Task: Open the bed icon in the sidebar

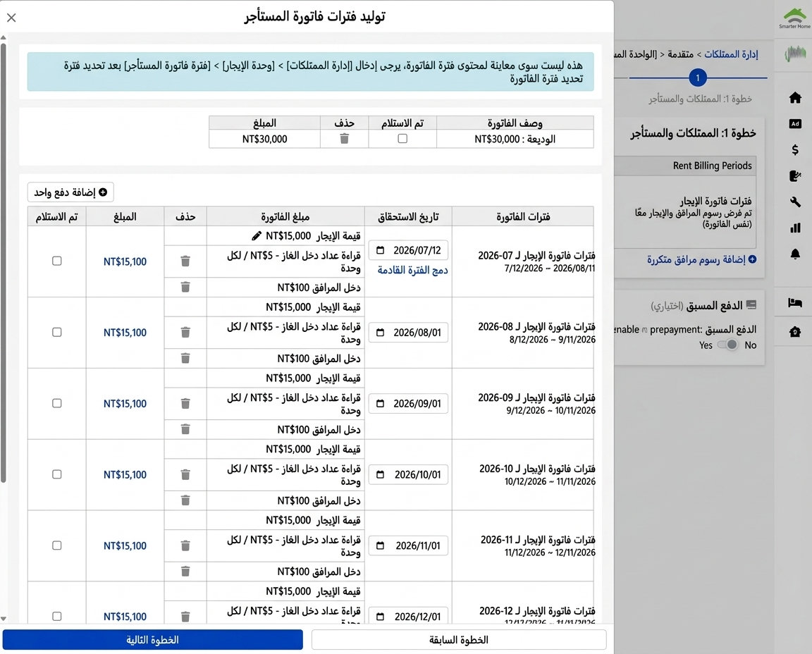Action: (x=795, y=302)
